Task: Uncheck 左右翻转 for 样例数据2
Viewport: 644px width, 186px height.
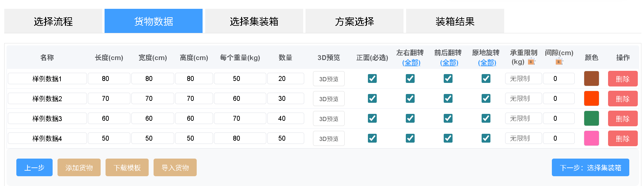Action: tap(410, 98)
